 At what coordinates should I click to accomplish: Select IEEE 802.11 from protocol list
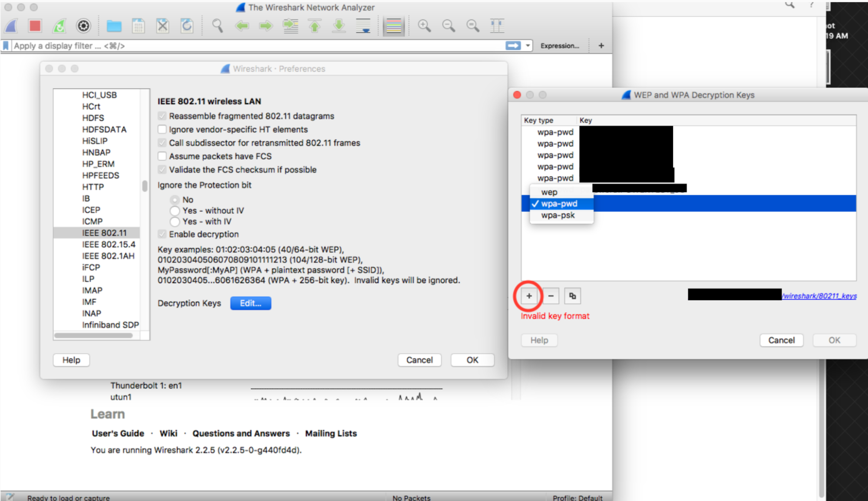coord(102,233)
